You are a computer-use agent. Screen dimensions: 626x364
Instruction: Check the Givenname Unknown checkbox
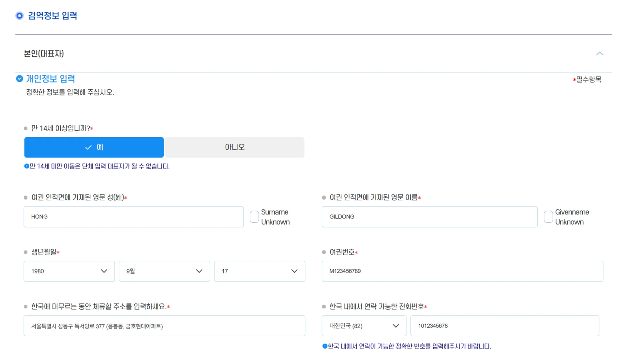tap(548, 217)
